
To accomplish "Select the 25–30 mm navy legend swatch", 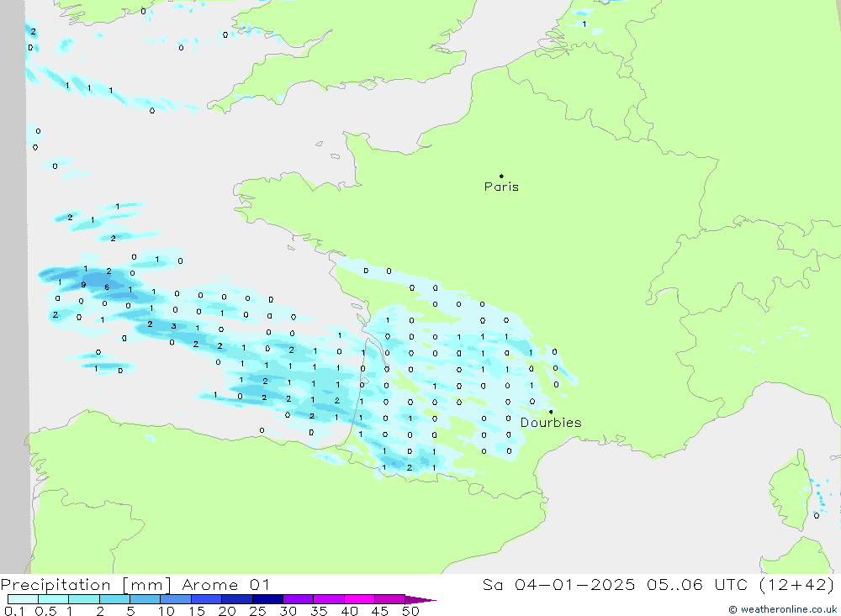I will (267, 599).
